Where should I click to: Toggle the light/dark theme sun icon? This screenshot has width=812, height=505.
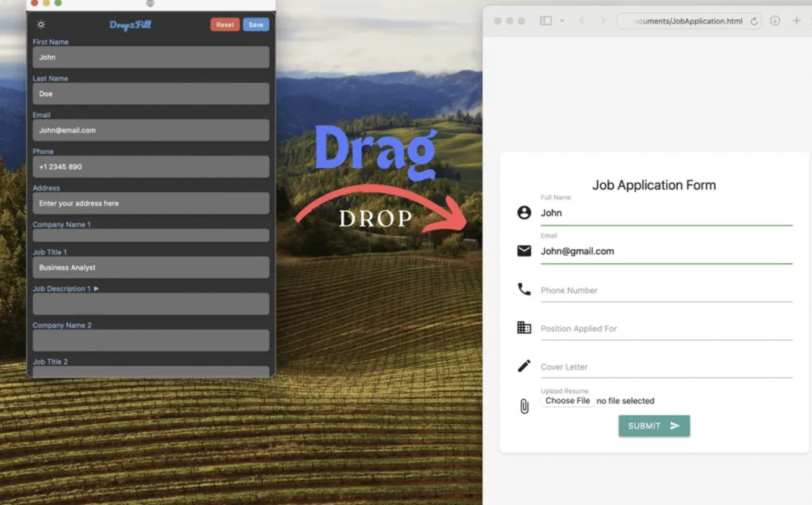pyautogui.click(x=41, y=25)
